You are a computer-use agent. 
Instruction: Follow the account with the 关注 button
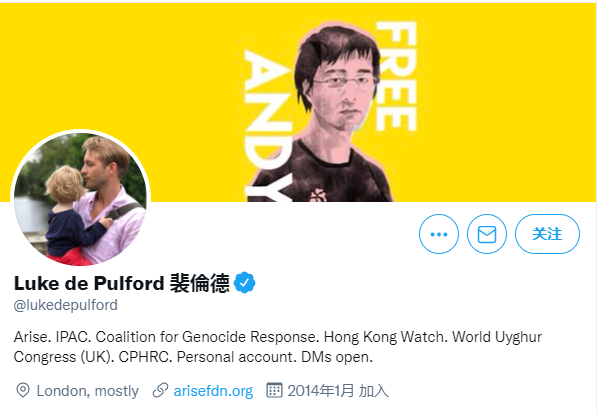[x=547, y=234]
